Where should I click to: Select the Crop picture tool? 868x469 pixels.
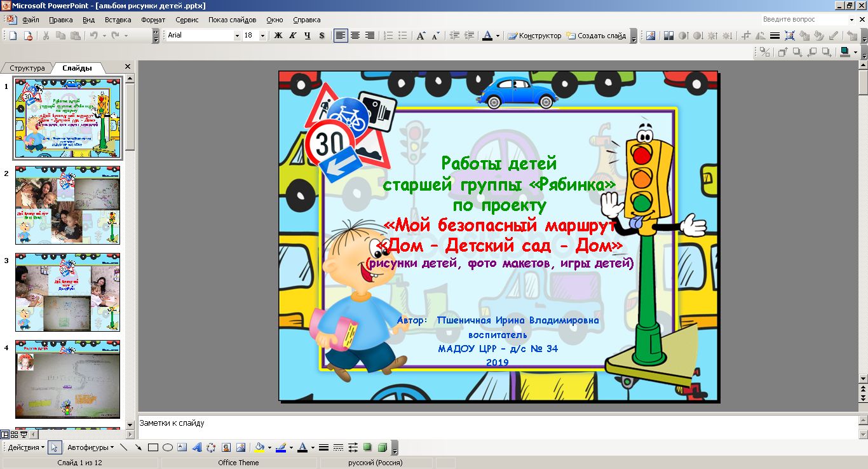(747, 36)
